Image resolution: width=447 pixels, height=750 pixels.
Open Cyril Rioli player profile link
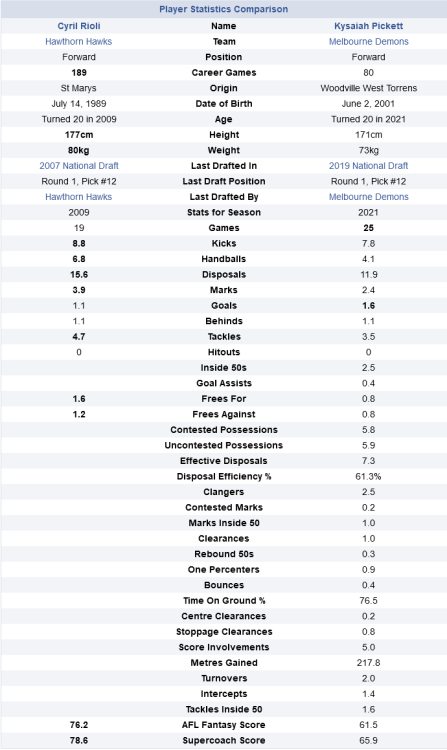79,26
